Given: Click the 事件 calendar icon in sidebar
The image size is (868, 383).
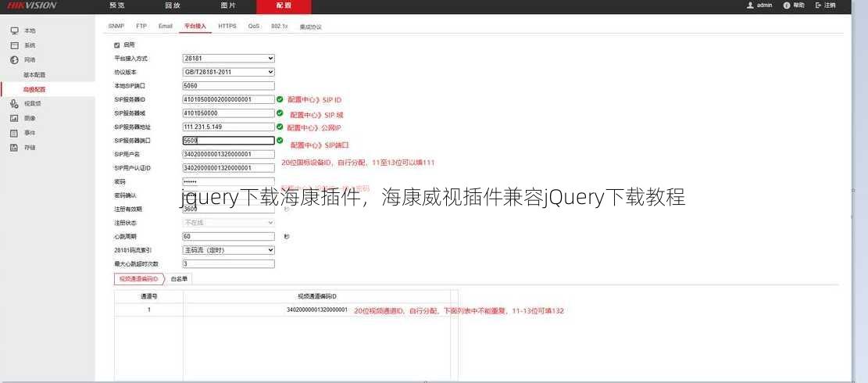Looking at the screenshot, I should (x=15, y=133).
